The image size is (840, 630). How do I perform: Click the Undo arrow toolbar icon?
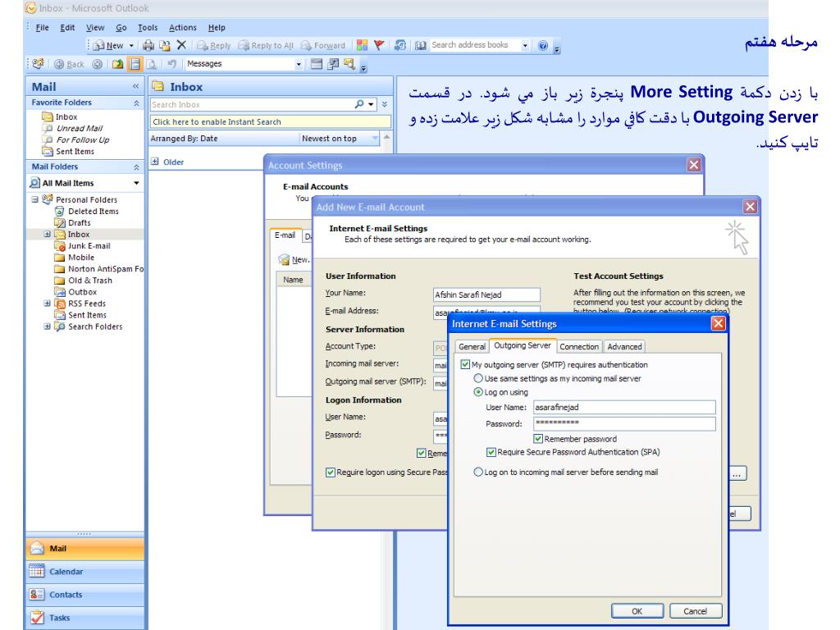(x=171, y=64)
